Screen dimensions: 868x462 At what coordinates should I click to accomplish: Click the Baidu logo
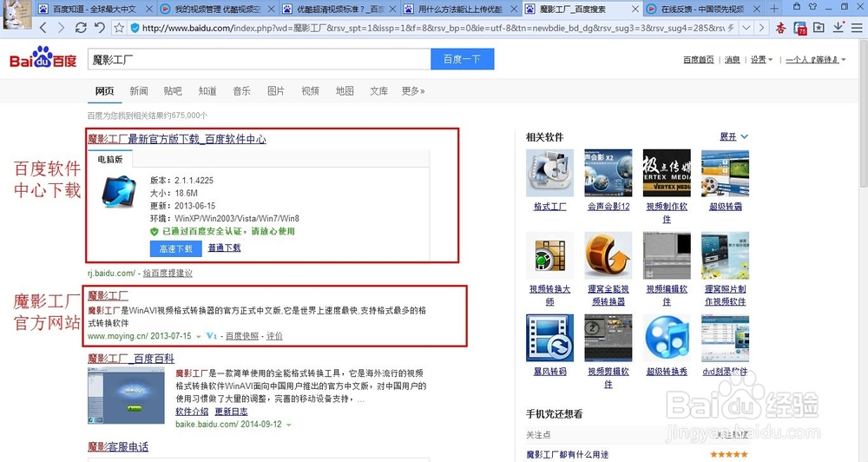tap(43, 57)
